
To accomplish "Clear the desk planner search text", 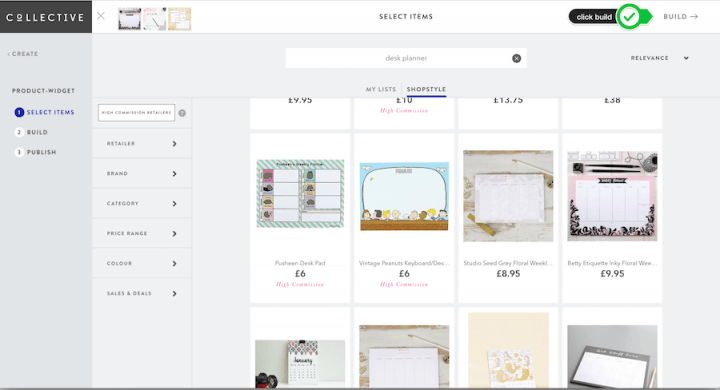I will [x=517, y=58].
